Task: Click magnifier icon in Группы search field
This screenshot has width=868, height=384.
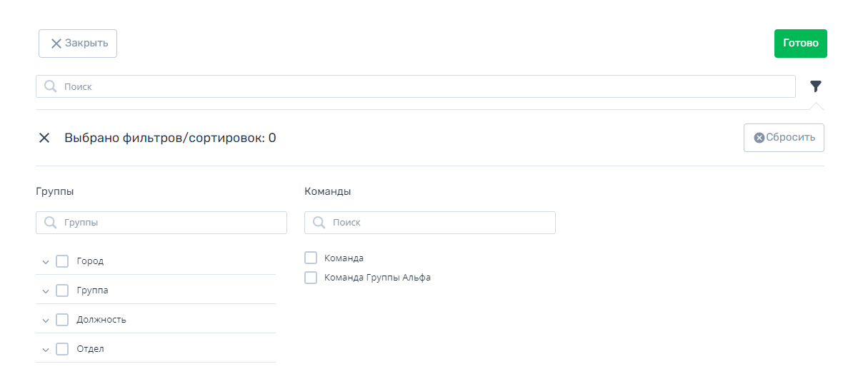Action: coord(51,223)
